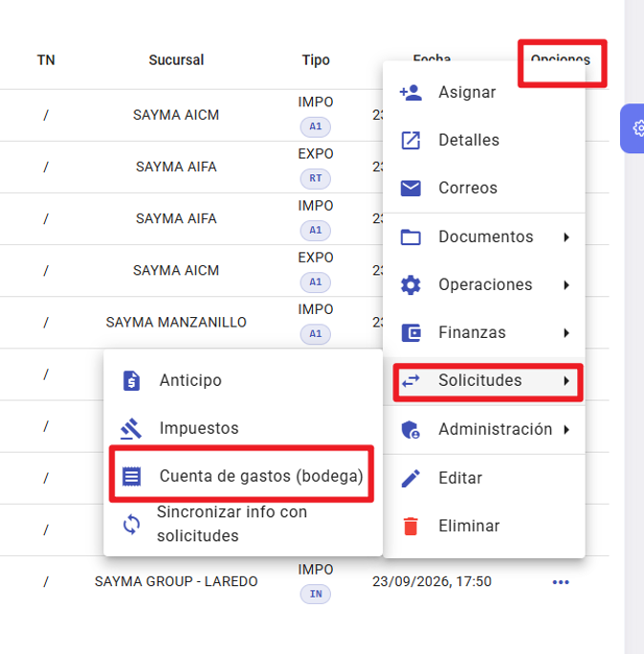
Task: Click the Asignar person-add icon
Action: pos(411,92)
